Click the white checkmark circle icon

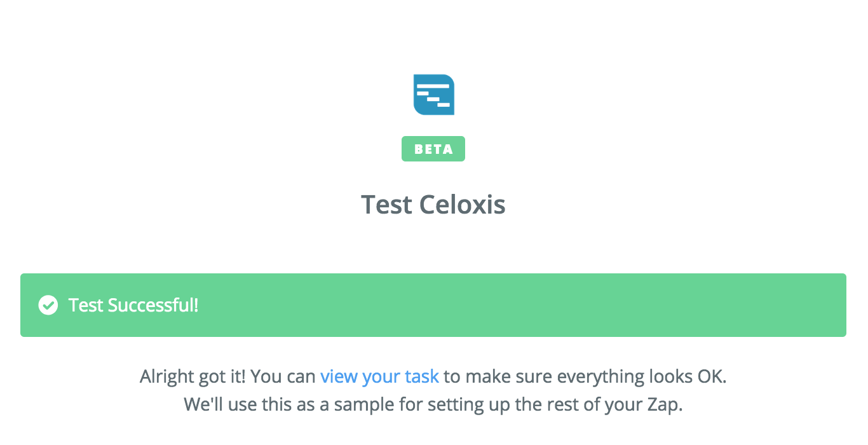click(x=48, y=305)
